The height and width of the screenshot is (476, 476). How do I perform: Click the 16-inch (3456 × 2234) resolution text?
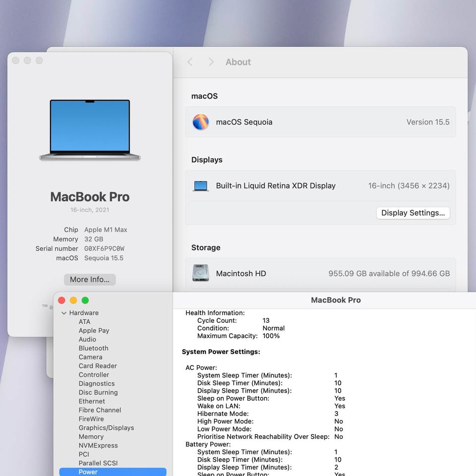point(409,186)
